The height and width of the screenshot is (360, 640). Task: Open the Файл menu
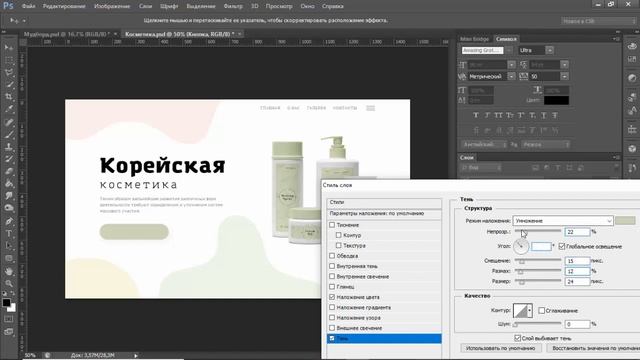point(28,6)
